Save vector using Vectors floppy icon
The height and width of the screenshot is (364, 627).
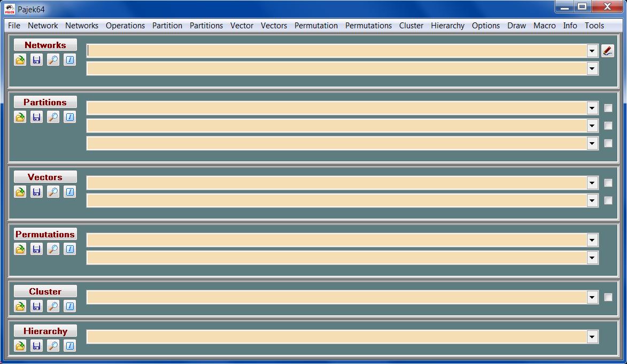36,192
